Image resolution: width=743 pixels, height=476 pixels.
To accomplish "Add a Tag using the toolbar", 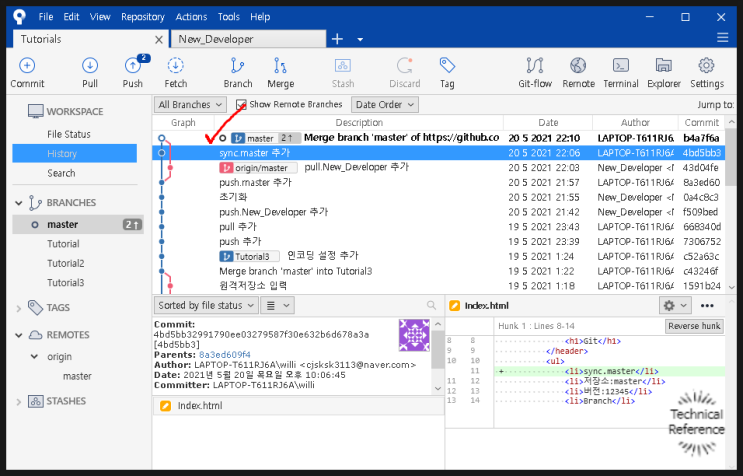I will [447, 65].
